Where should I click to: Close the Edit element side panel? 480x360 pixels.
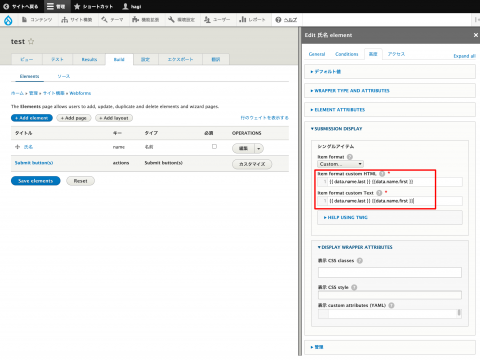476,35
